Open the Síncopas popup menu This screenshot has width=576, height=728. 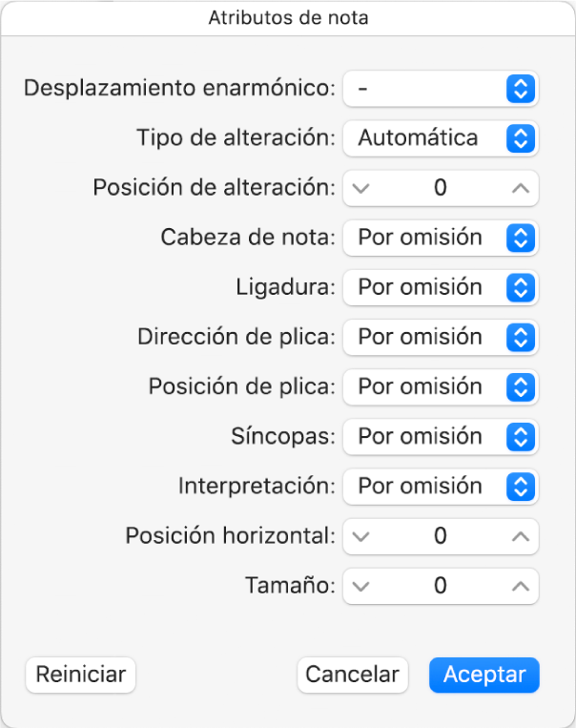click(x=441, y=436)
